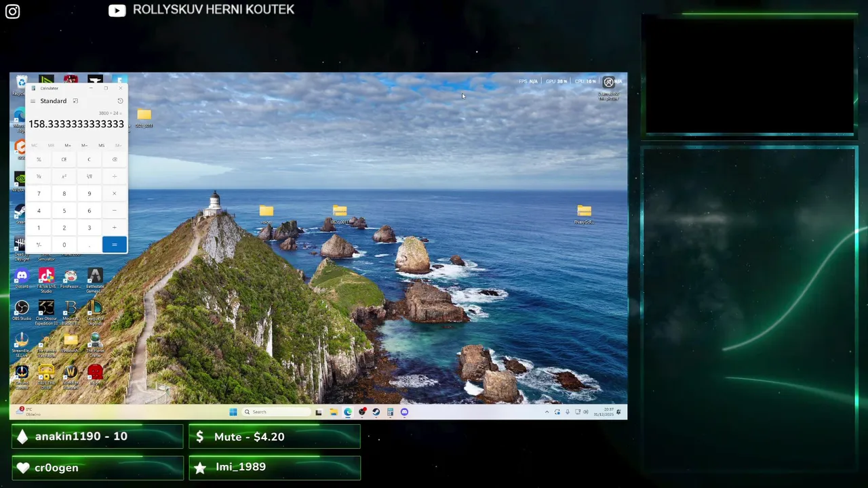The width and height of the screenshot is (868, 488).
Task: Open Mount & Blade desktop shortcut
Action: 71,312
